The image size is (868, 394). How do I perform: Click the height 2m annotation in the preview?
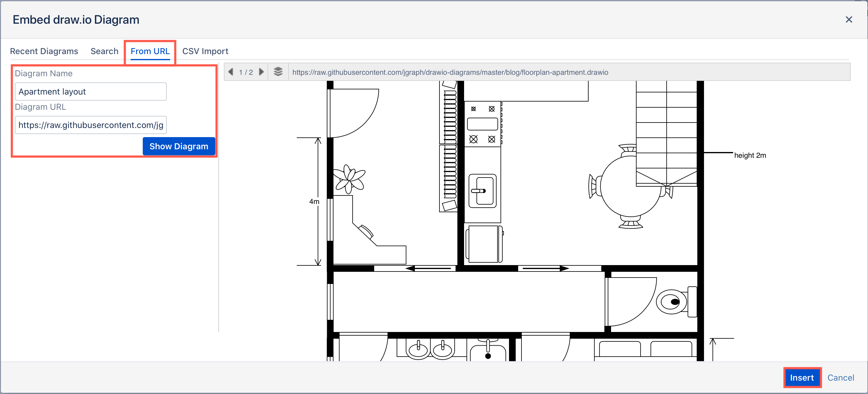pyautogui.click(x=750, y=155)
